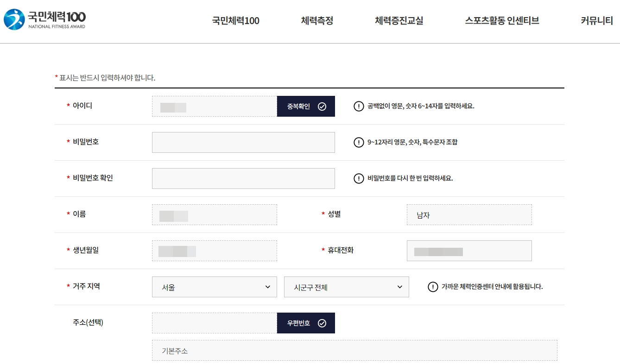Open the 체력측정 menu
The height and width of the screenshot is (364, 620).
point(317,20)
